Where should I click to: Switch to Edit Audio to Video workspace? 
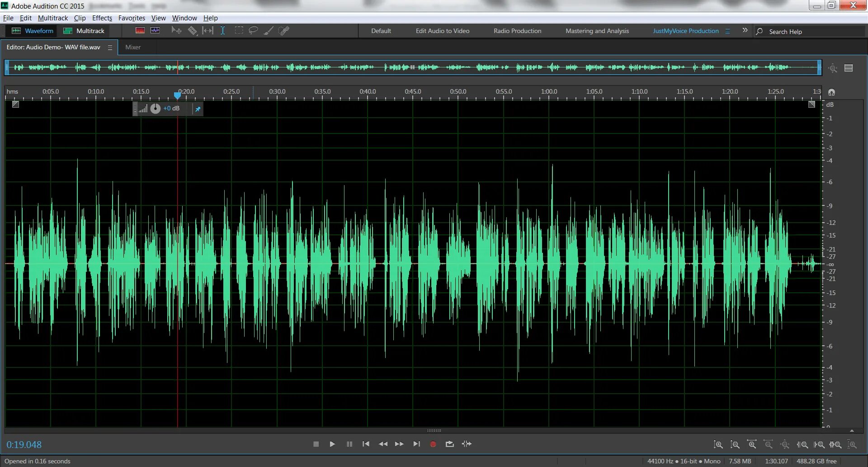(443, 31)
